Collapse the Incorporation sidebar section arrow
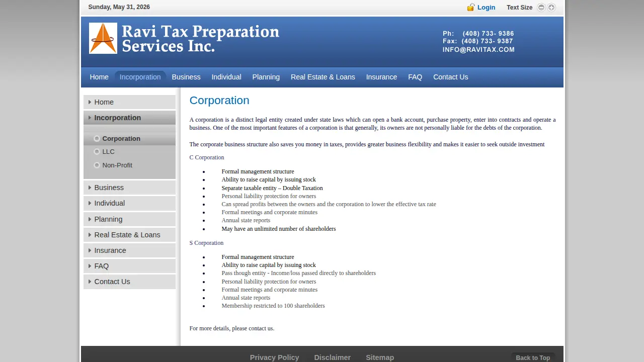 [90, 118]
